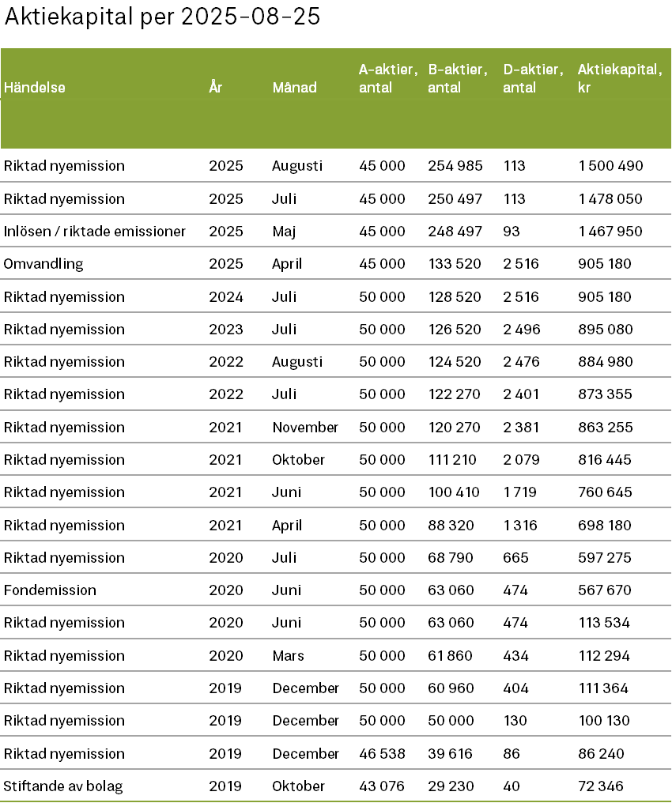Select B-share count 254 985

click(x=455, y=166)
